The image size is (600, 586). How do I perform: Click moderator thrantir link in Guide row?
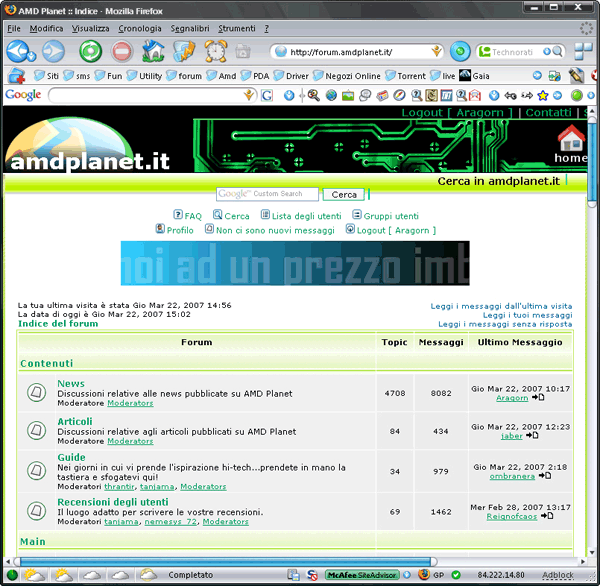119,486
